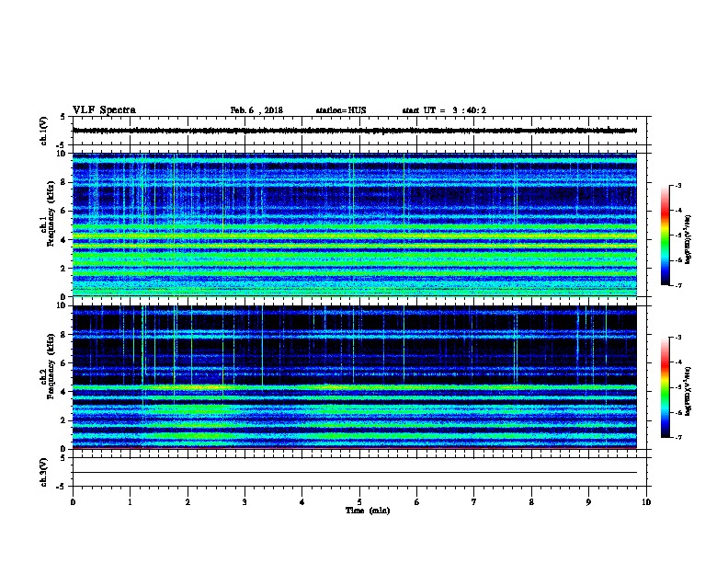Click the ch.1 PSD color scale bar

pyautogui.click(x=665, y=236)
